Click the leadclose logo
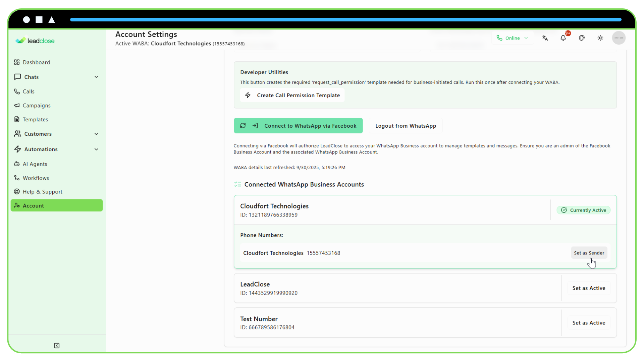Screen dimensions: 644x362 35,41
